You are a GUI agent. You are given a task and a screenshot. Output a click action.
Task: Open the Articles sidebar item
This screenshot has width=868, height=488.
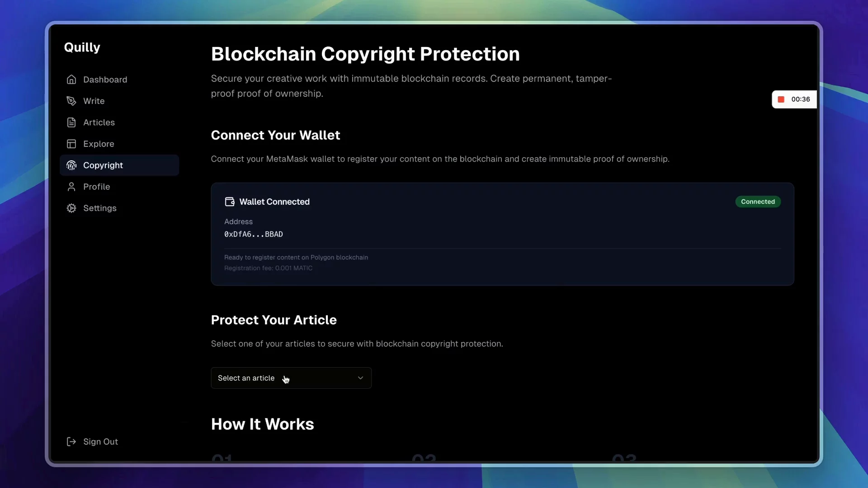point(99,122)
